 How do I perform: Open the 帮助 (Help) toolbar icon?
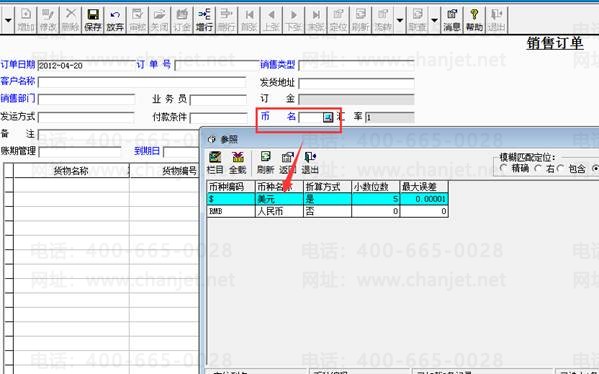pyautogui.click(x=474, y=20)
